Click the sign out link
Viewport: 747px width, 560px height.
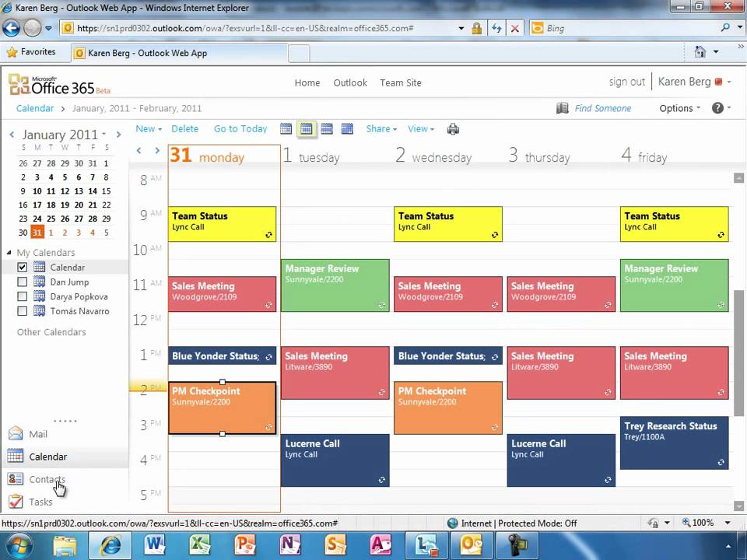pyautogui.click(x=627, y=82)
